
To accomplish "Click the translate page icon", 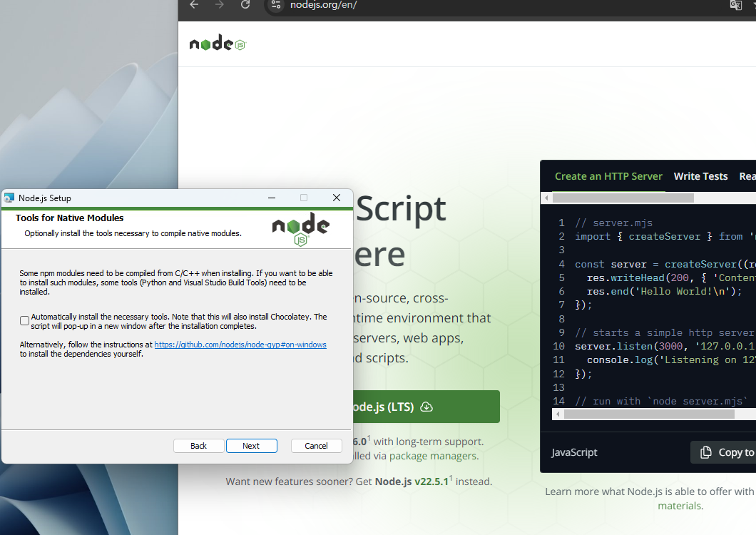I will pyautogui.click(x=736, y=5).
